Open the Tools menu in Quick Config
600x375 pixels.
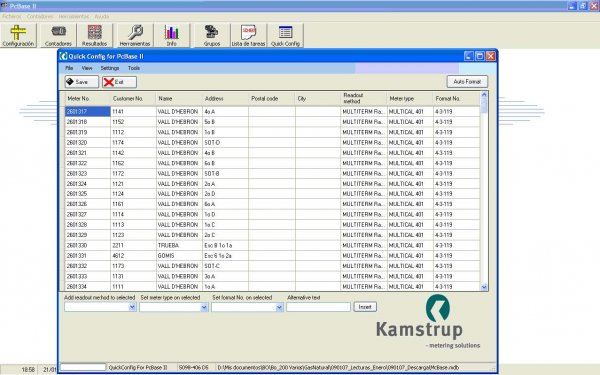click(134, 68)
